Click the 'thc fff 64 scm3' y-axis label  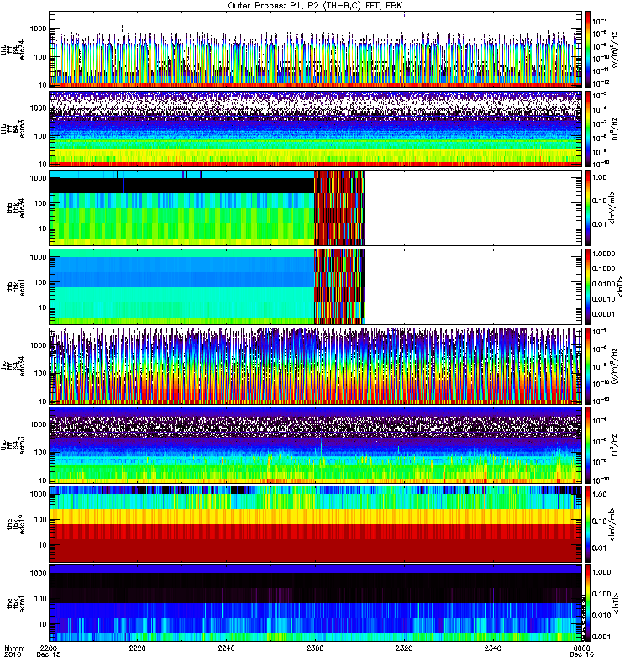coord(13,445)
